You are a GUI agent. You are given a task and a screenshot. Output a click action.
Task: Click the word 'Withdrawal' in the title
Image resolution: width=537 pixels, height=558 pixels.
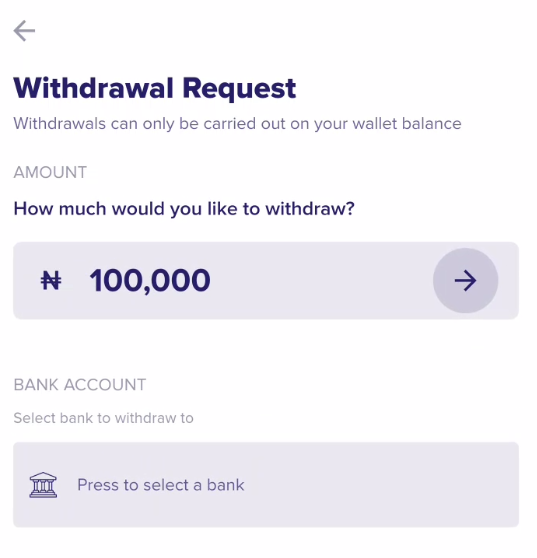(x=93, y=88)
